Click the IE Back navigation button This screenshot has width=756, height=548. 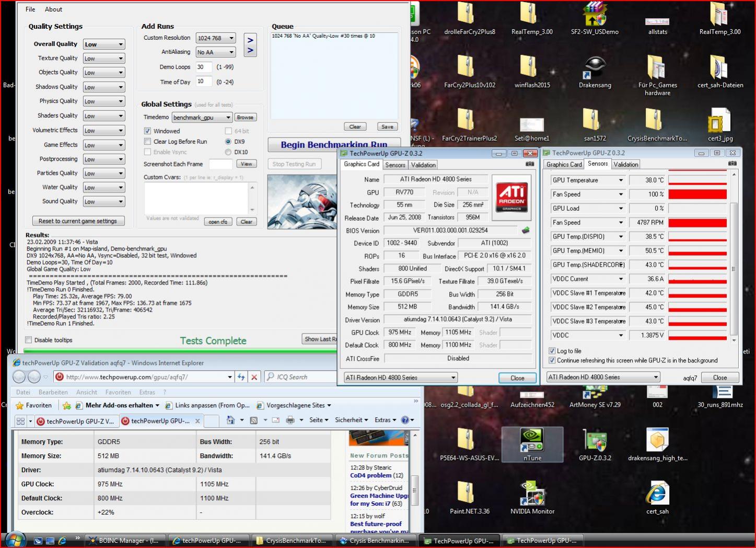(x=19, y=376)
